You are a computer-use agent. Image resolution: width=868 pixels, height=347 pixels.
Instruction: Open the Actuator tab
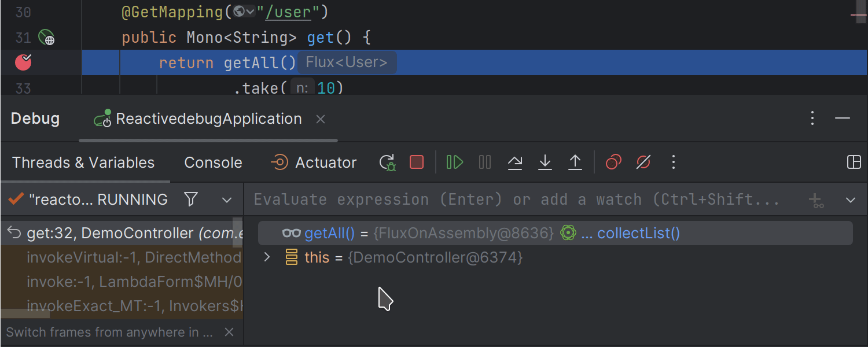tap(314, 163)
